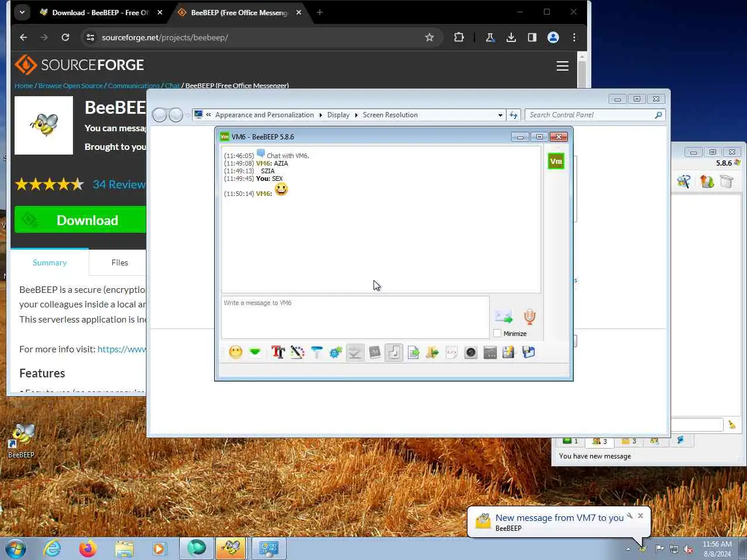The height and width of the screenshot is (560, 747).
Task: Open the Chrome downloads icon
Action: point(511,37)
